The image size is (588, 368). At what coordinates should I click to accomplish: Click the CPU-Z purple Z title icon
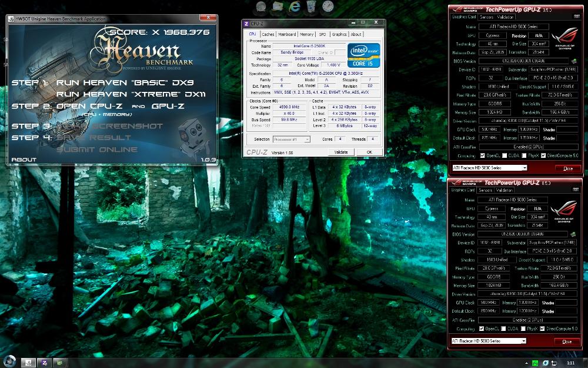[246, 24]
